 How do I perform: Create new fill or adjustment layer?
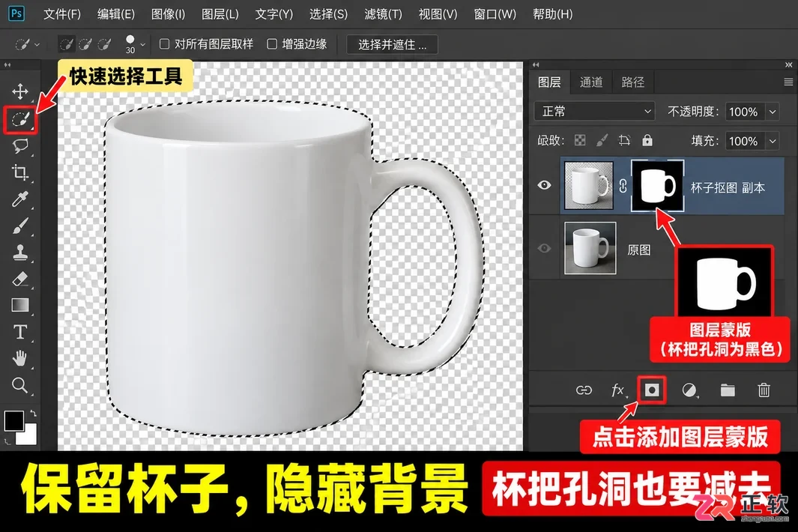[689, 390]
